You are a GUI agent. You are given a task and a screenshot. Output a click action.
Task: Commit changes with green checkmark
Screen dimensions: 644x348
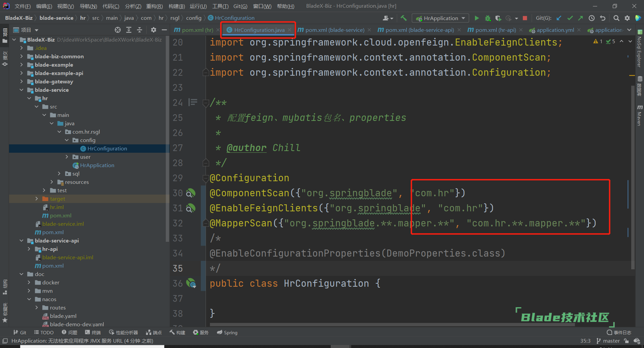pyautogui.click(x=570, y=18)
